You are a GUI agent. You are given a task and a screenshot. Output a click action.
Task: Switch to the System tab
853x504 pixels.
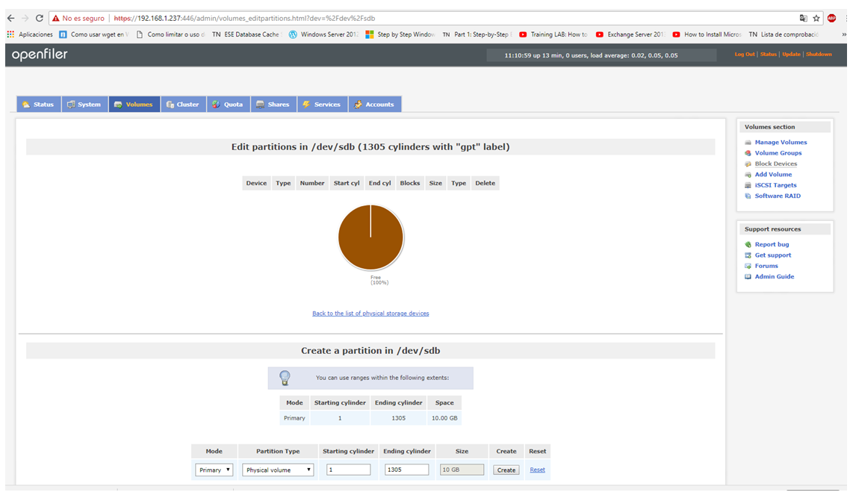coord(84,105)
